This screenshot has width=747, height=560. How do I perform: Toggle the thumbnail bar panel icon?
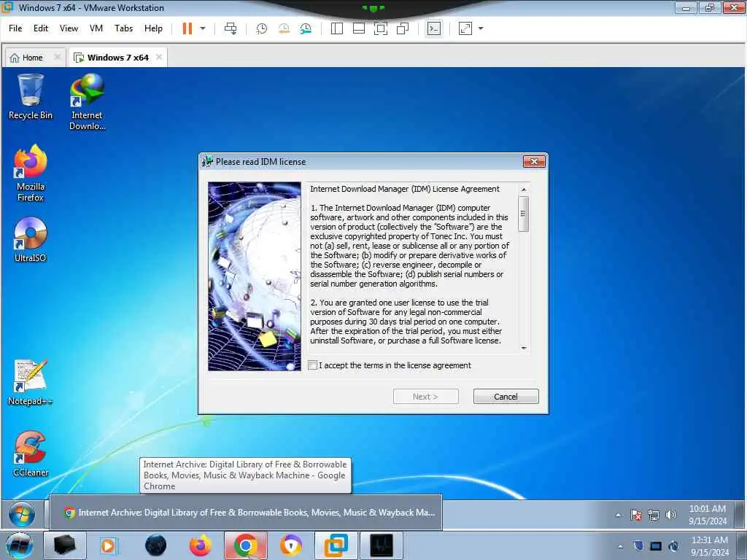359,28
